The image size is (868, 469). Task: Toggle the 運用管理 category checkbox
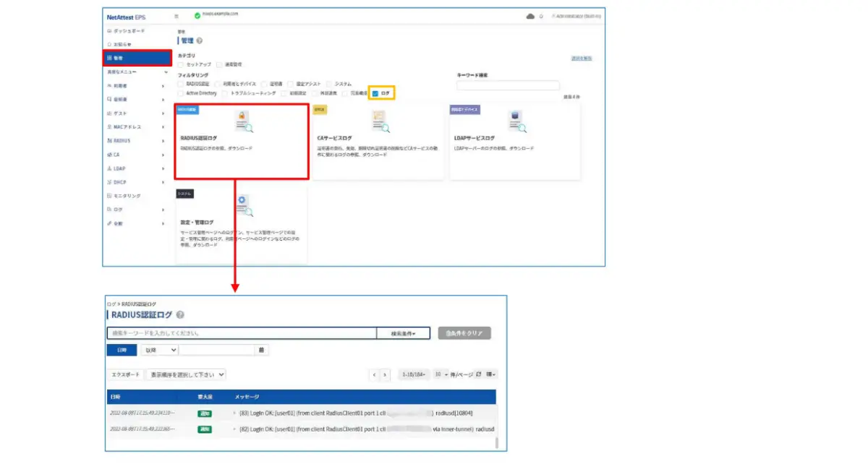point(218,64)
